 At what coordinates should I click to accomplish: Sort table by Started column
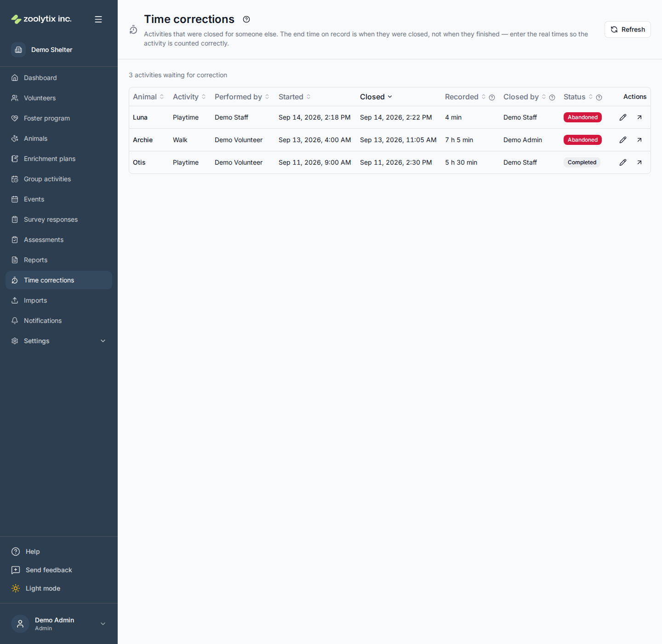point(295,97)
